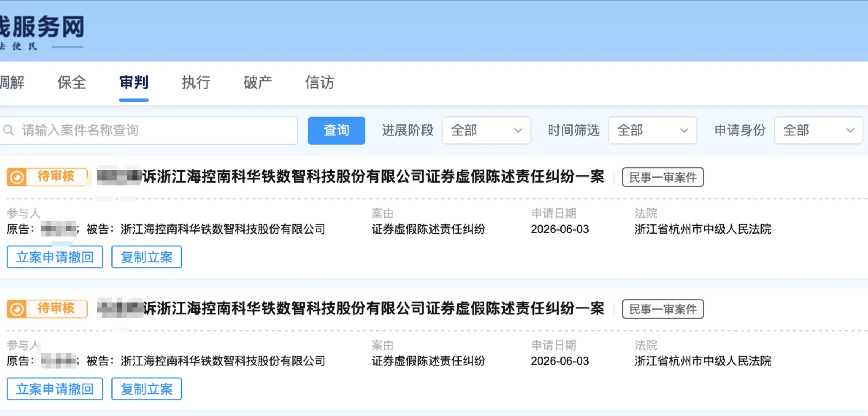Go to the 破产 tab

coord(258,82)
